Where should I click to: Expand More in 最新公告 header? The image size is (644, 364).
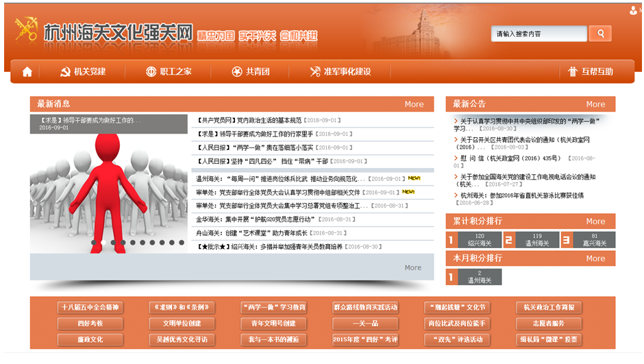click(595, 104)
